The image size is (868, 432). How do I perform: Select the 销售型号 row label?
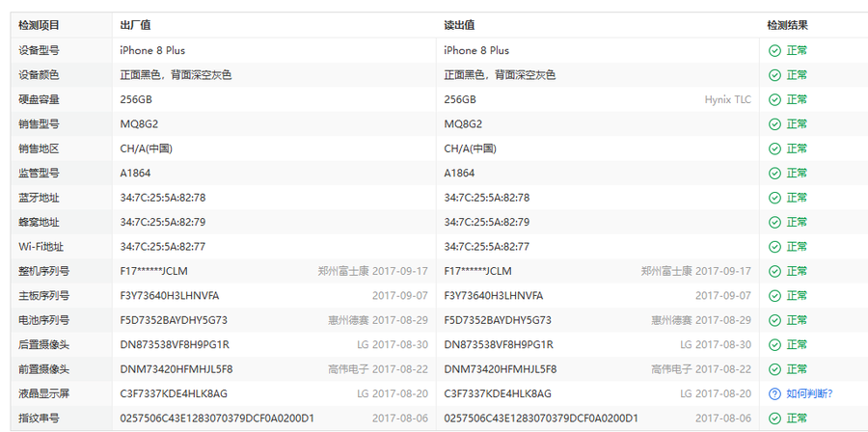39,124
